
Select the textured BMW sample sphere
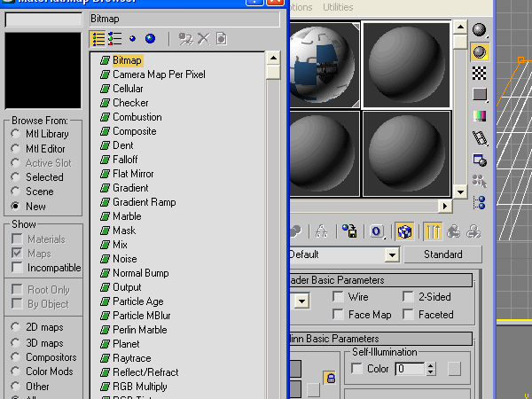(324, 65)
